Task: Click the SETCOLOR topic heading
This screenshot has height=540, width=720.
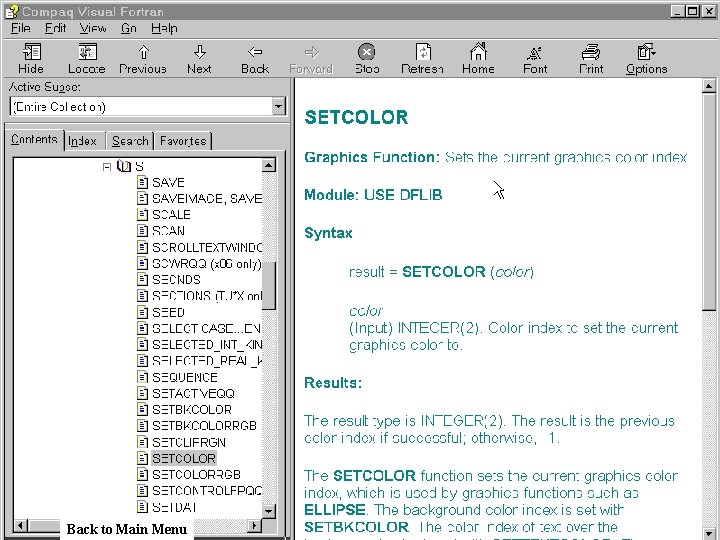Action: click(x=356, y=117)
